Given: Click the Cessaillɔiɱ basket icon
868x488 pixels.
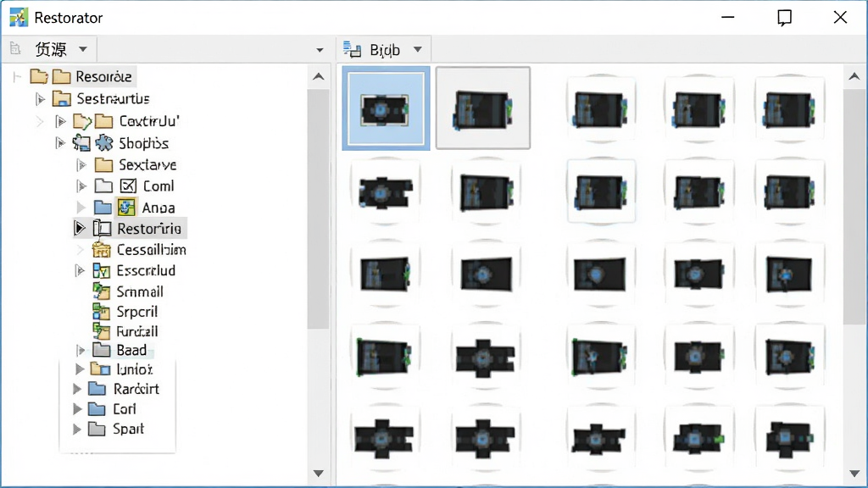Looking at the screenshot, I should point(102,250).
